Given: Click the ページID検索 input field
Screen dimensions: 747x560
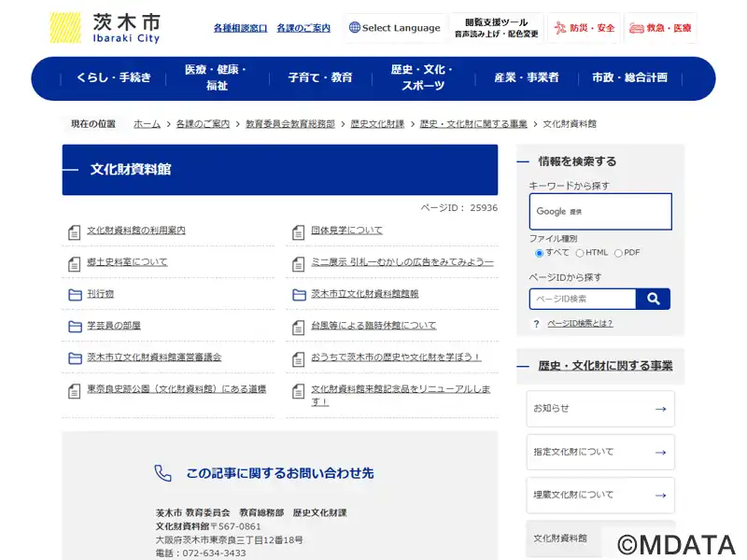Looking at the screenshot, I should (x=583, y=299).
